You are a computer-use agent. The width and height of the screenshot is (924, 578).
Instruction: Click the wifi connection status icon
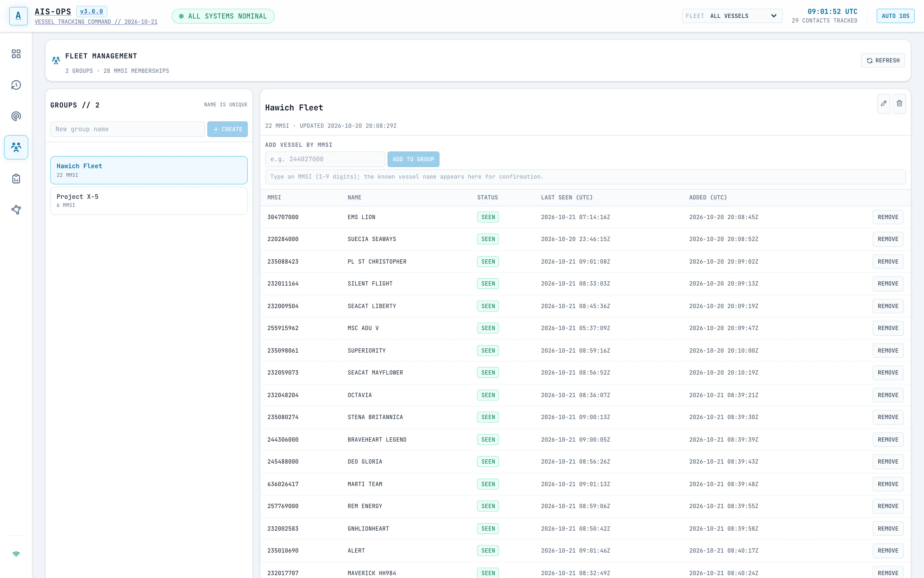pyautogui.click(x=16, y=554)
